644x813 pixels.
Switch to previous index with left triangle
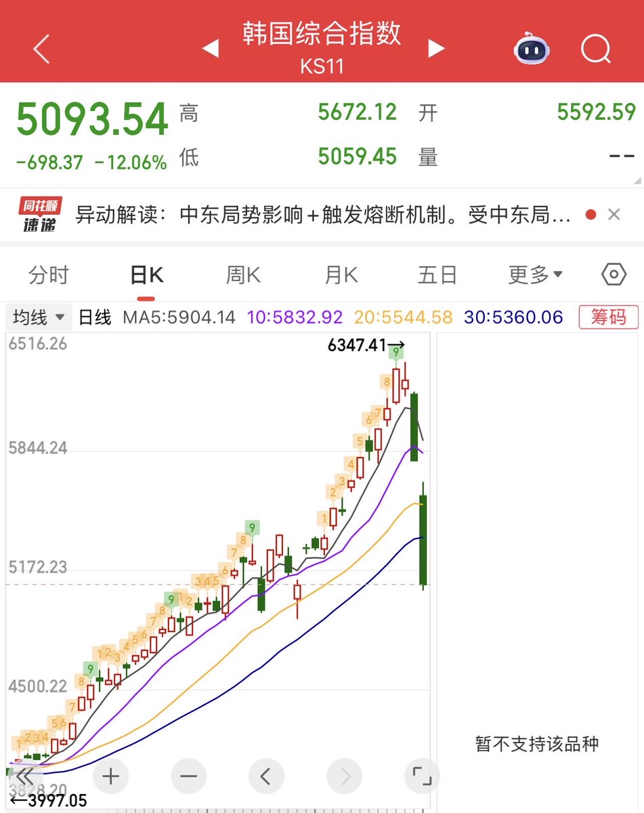tap(211, 48)
